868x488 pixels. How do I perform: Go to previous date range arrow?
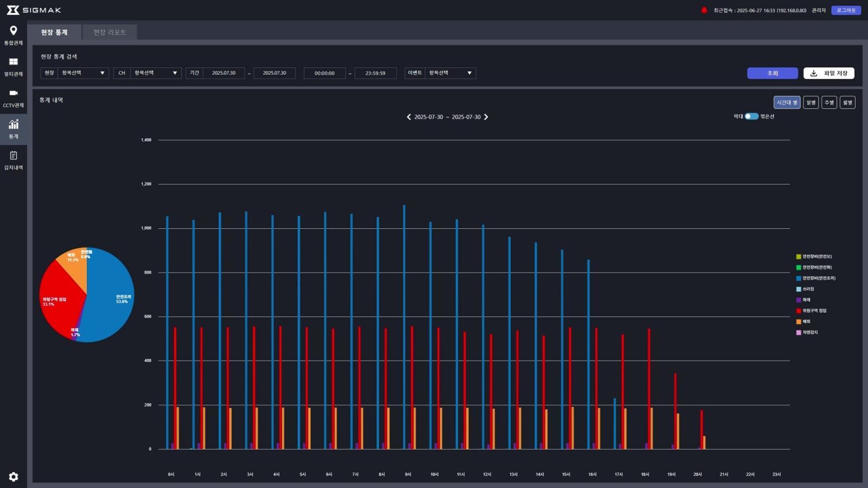(409, 117)
